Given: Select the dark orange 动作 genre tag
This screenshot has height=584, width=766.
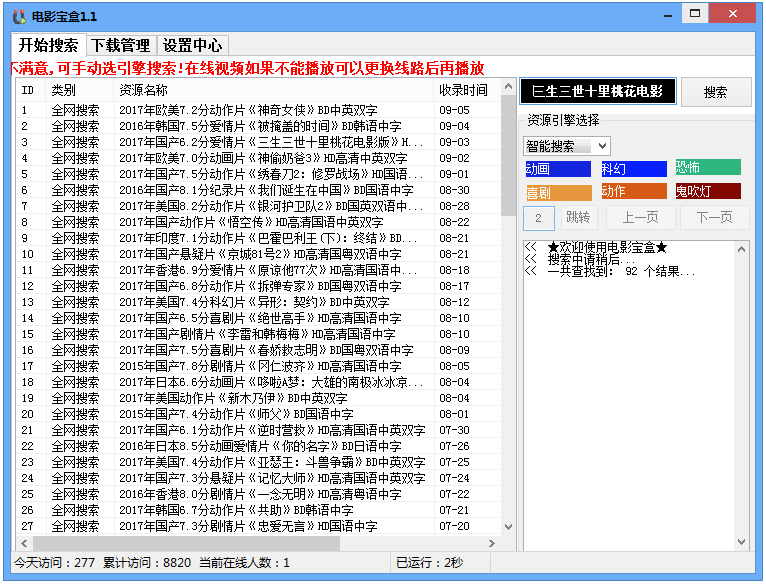Looking at the screenshot, I should [x=633, y=192].
